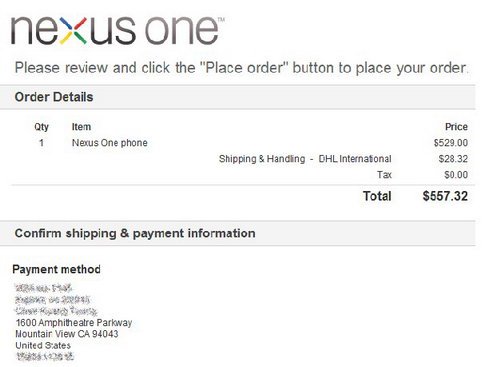Image resolution: width=500 pixels, height=367 pixels.
Task: Click the Payment method heading
Action: coord(56,269)
